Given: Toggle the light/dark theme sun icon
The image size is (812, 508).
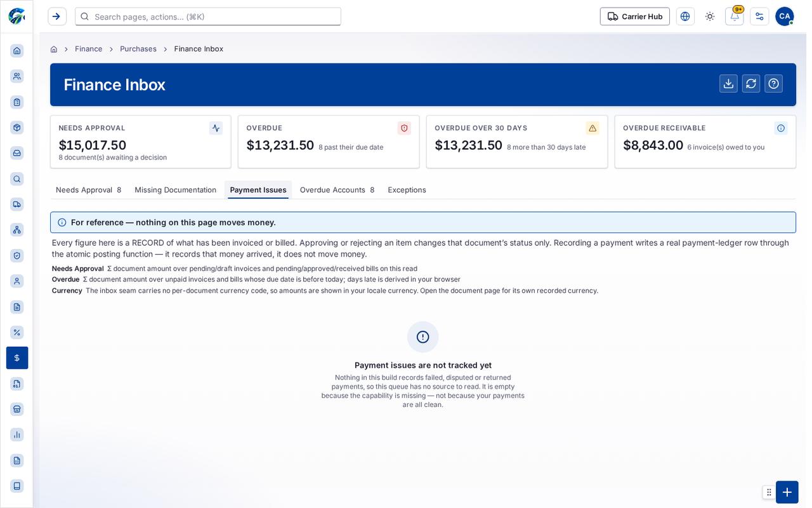Looking at the screenshot, I should tap(710, 17).
